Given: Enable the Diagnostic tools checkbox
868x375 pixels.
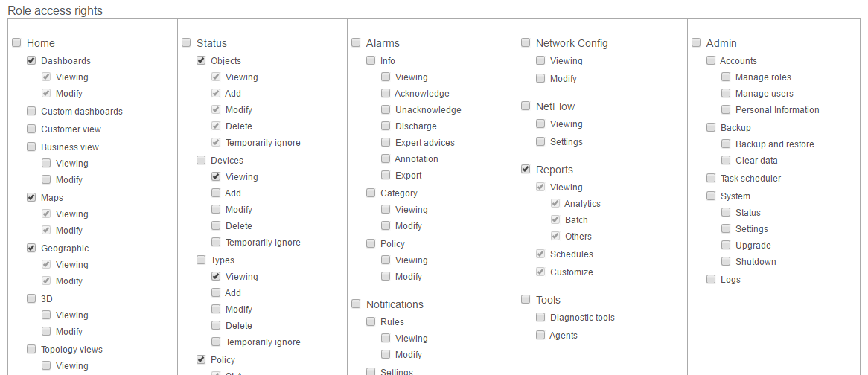Looking at the screenshot, I should point(540,317).
